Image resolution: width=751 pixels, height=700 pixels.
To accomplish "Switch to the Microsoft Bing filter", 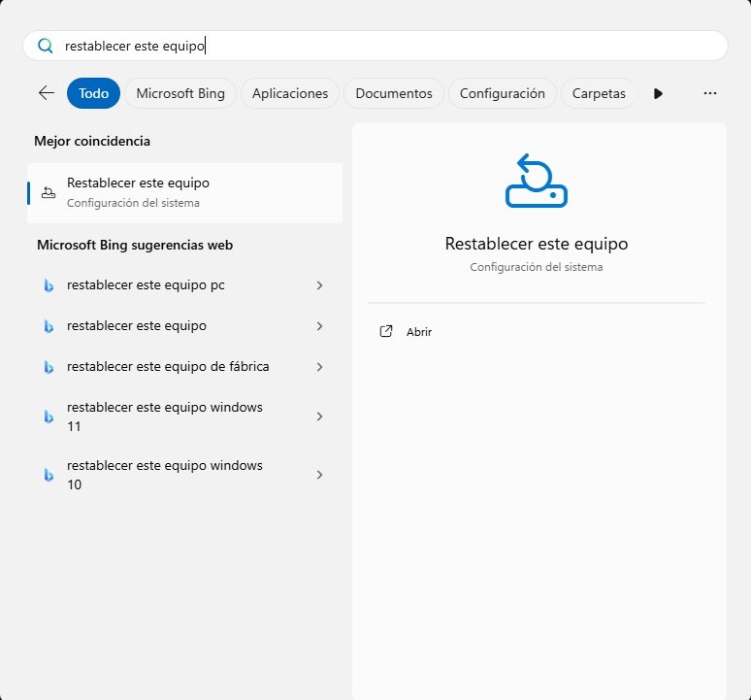I will pos(180,93).
